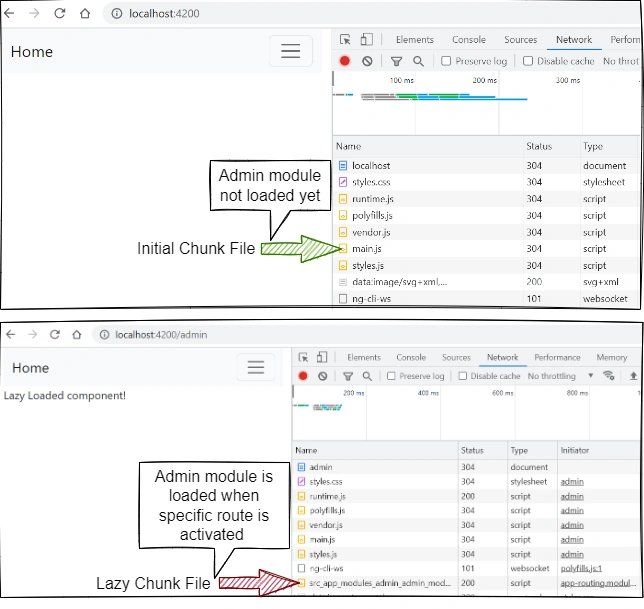Reload the localhost:4200 page
The image size is (644, 609).
pos(60,14)
